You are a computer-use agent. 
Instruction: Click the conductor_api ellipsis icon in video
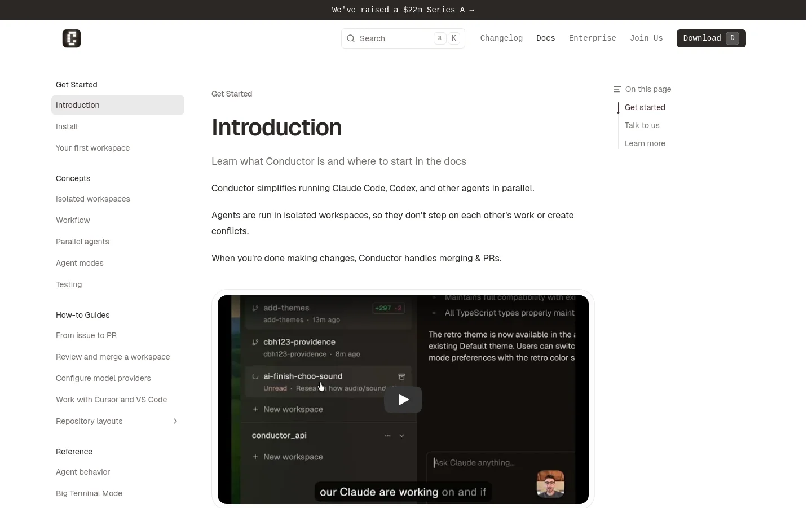pos(387,436)
